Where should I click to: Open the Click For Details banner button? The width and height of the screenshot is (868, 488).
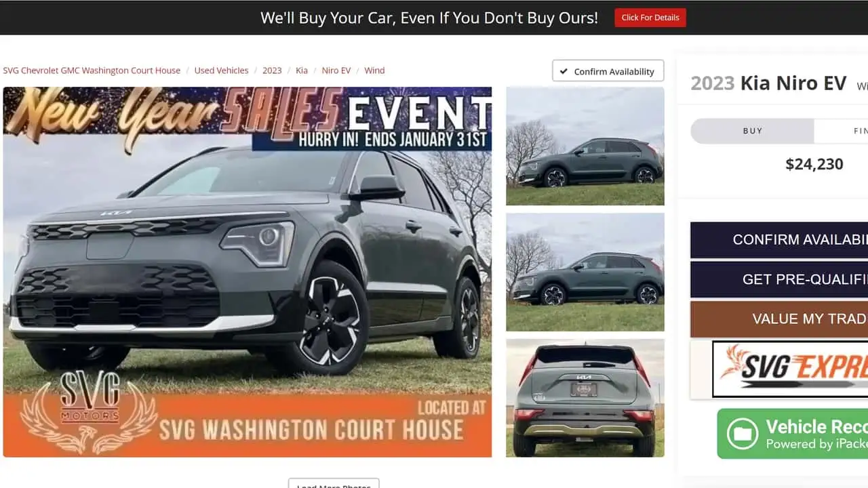(x=650, y=18)
